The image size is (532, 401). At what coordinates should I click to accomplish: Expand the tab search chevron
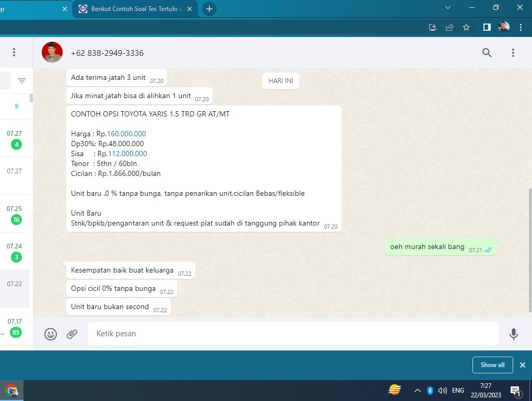[448, 7]
